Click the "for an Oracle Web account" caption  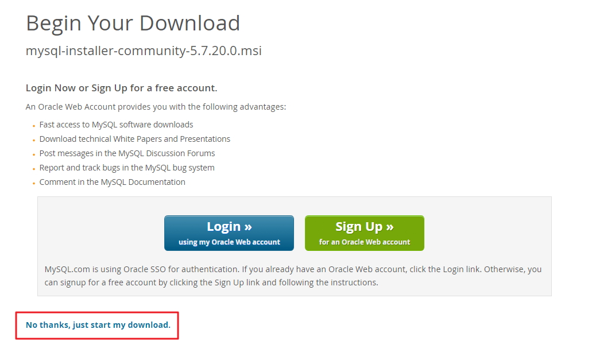coord(364,242)
